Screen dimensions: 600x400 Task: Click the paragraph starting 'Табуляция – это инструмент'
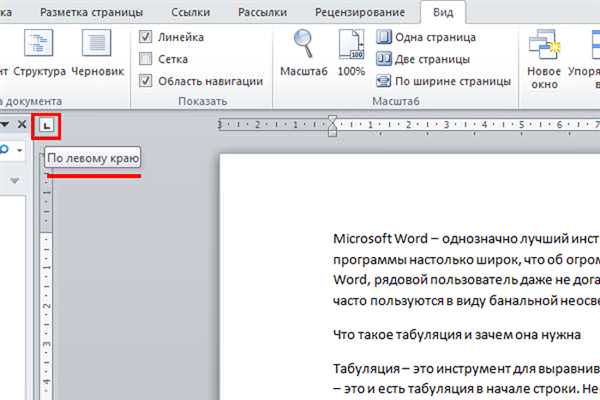pos(466,379)
